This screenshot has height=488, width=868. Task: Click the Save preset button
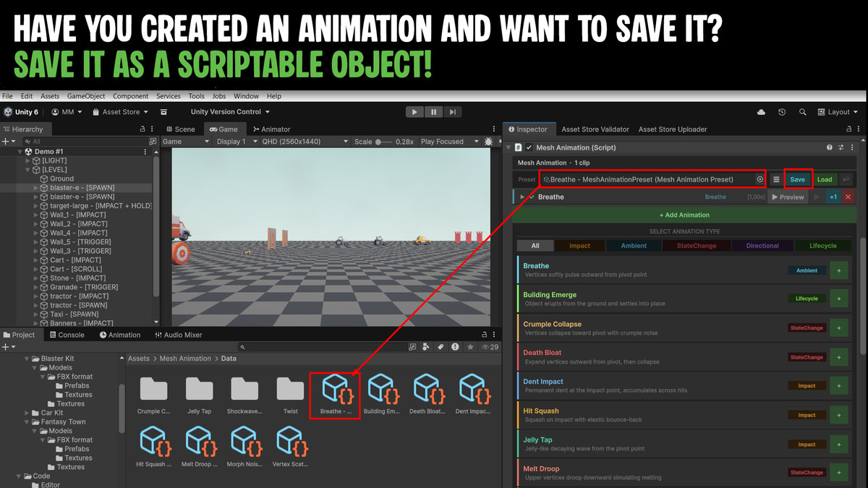point(797,179)
